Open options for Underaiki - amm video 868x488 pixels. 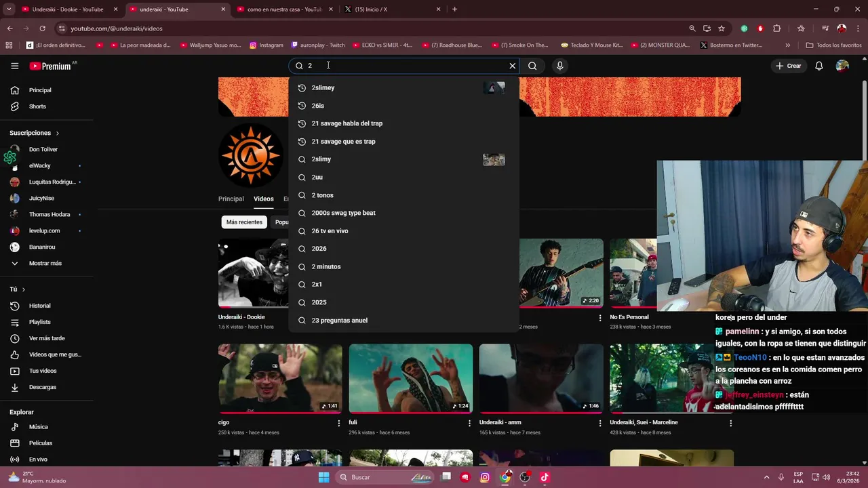tap(600, 423)
